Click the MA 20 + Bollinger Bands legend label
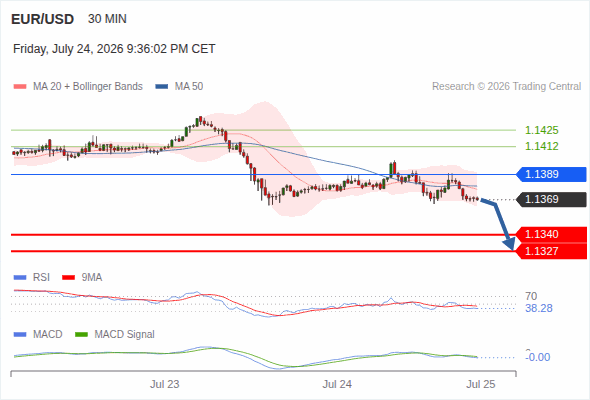This screenshot has height=400, width=590. (x=88, y=87)
